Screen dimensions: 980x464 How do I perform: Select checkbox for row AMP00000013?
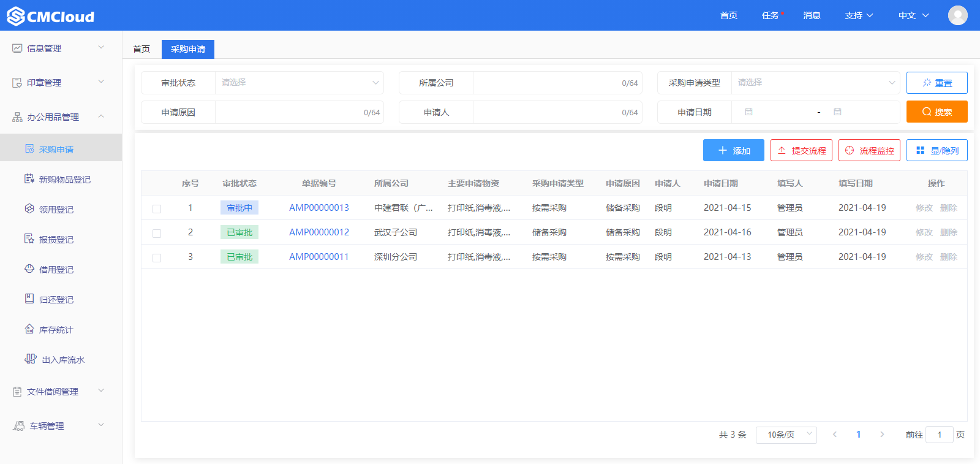[157, 209]
